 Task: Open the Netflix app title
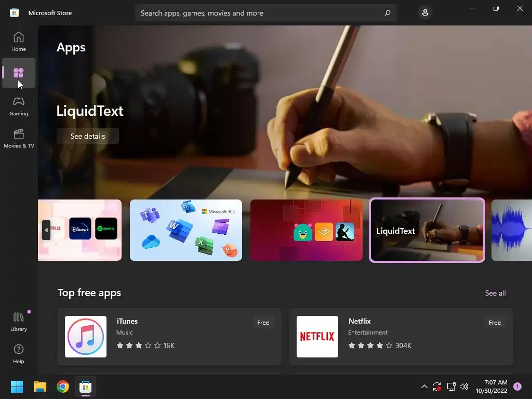point(360,321)
